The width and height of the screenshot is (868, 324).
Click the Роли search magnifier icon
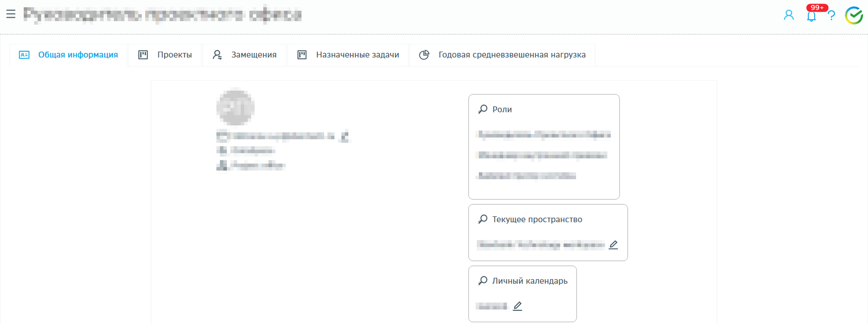[x=483, y=109]
